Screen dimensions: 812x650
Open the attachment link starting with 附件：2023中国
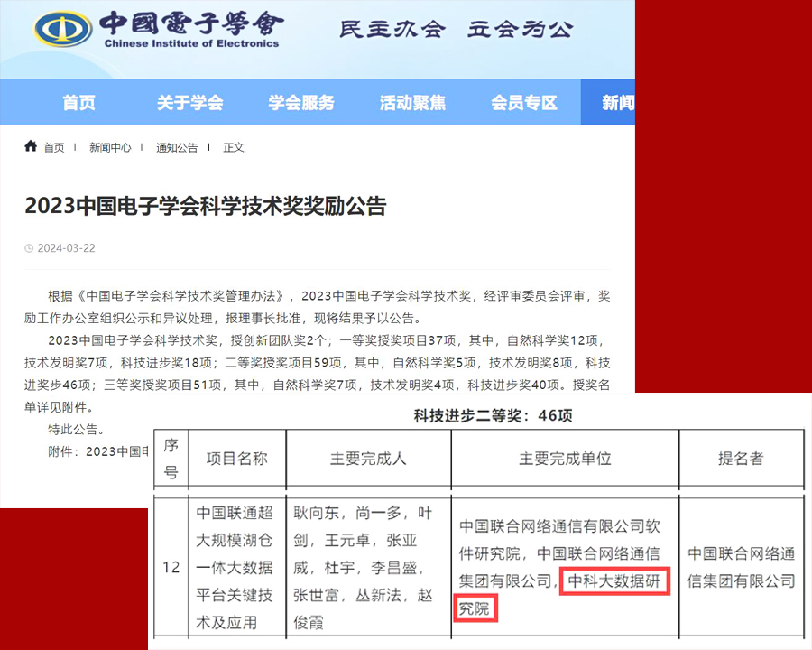coord(97,451)
